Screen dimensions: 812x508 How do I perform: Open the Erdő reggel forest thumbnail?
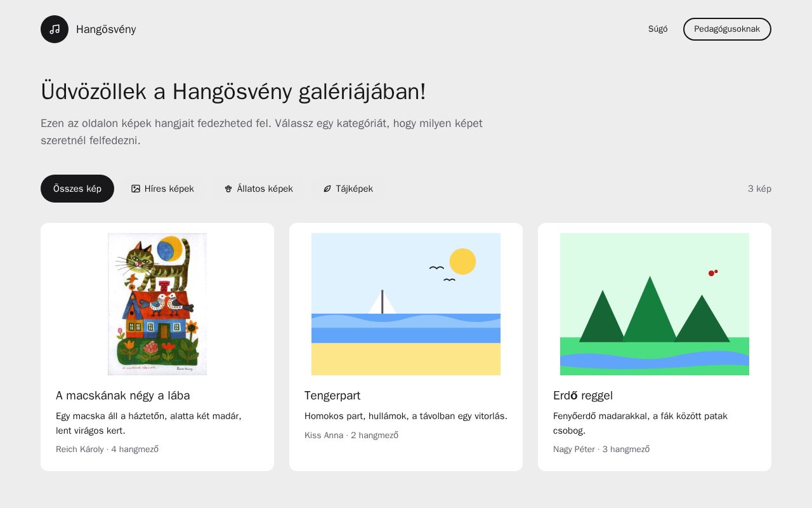[x=655, y=304]
